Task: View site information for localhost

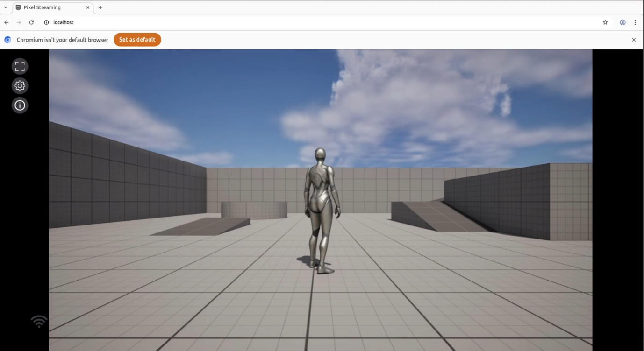Action: point(46,22)
